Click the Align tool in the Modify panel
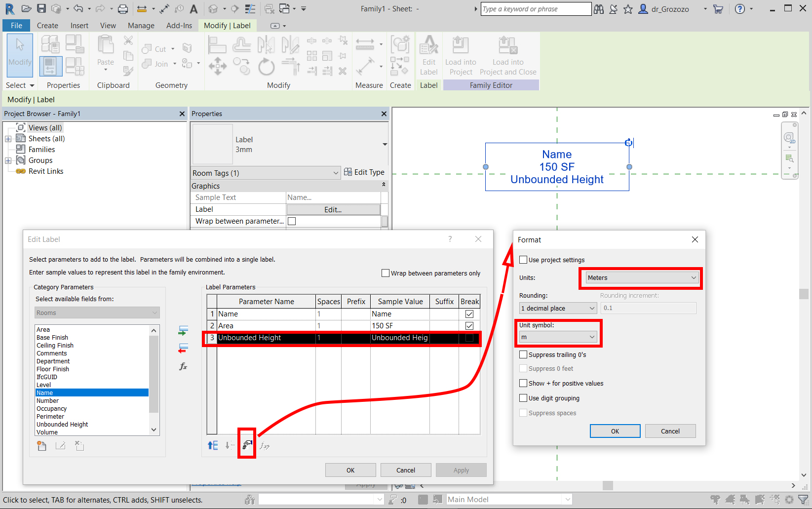The width and height of the screenshot is (812, 509). [x=217, y=44]
